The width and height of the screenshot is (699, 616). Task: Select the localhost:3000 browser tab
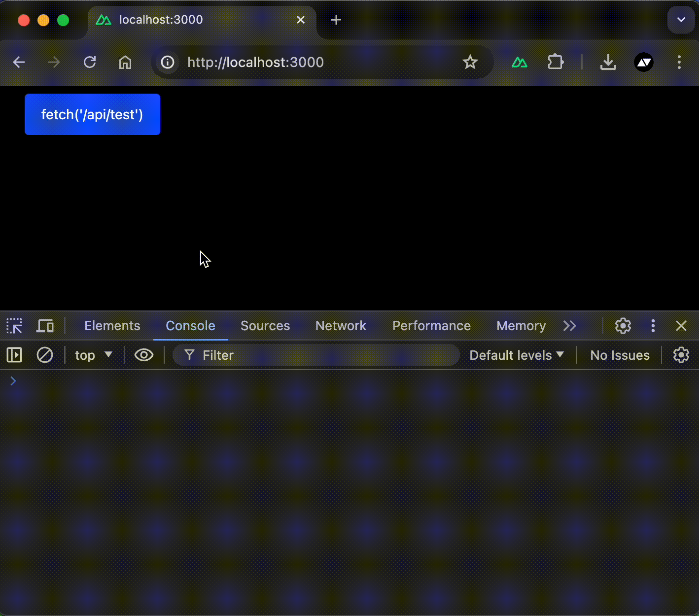tap(202, 20)
